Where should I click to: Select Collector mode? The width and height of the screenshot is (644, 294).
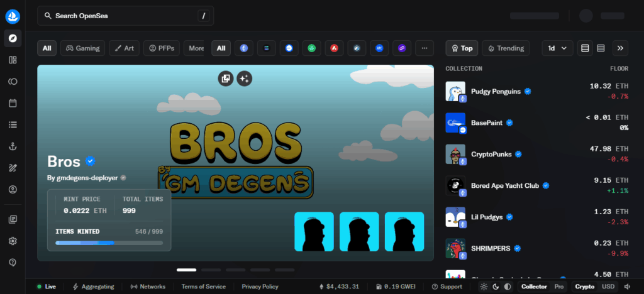[x=534, y=286]
